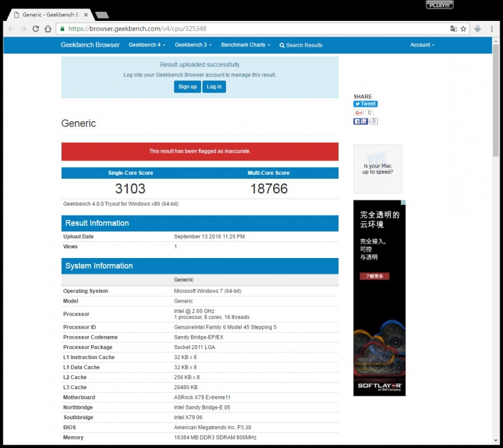This screenshot has height=448, width=503.
Task: Open a new browser tab
Action: click(x=102, y=15)
